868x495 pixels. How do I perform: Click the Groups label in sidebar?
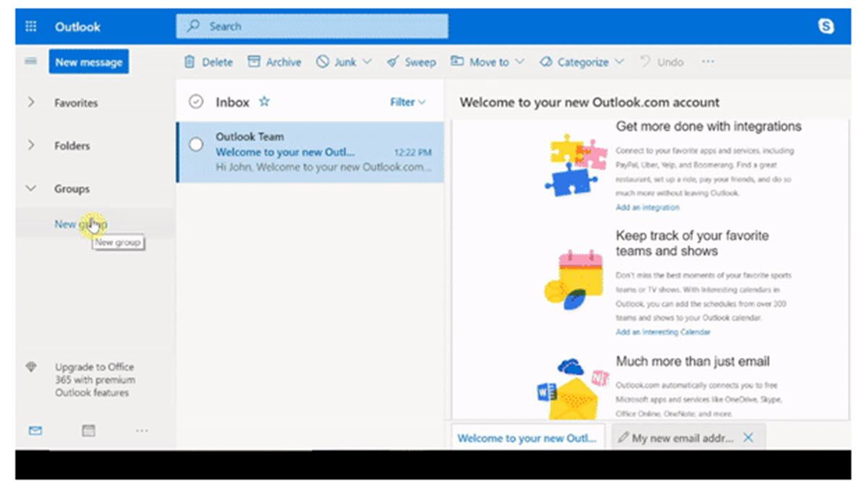pos(72,188)
